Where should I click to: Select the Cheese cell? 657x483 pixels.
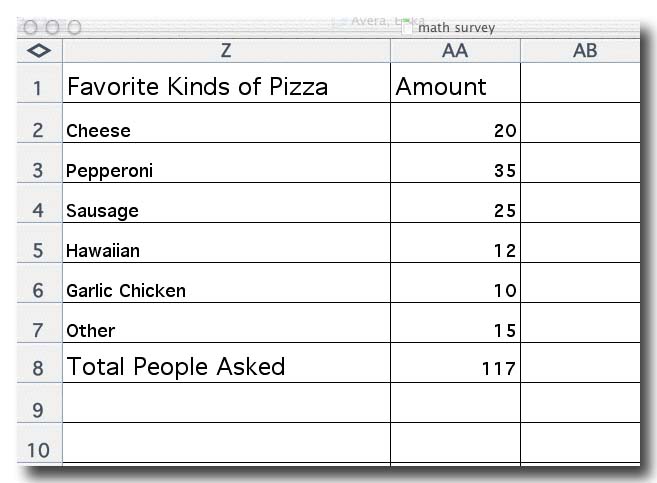click(226, 123)
